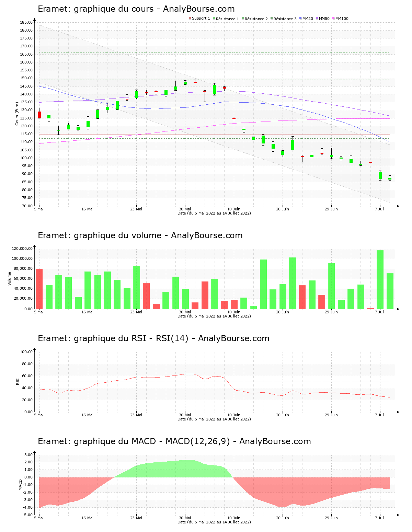Screen dimensions: 412x532
Task: Click the 'MM20' legend label
Action: coord(308,19)
